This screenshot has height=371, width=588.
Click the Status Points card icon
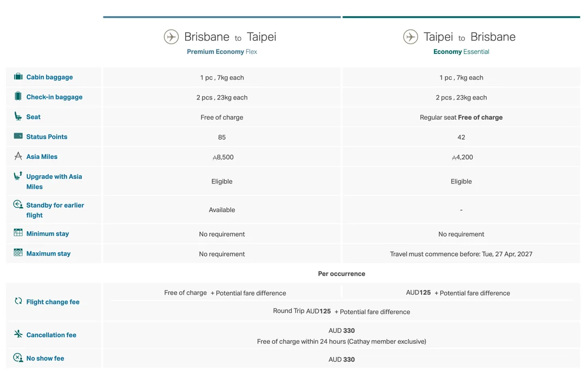coord(18,136)
